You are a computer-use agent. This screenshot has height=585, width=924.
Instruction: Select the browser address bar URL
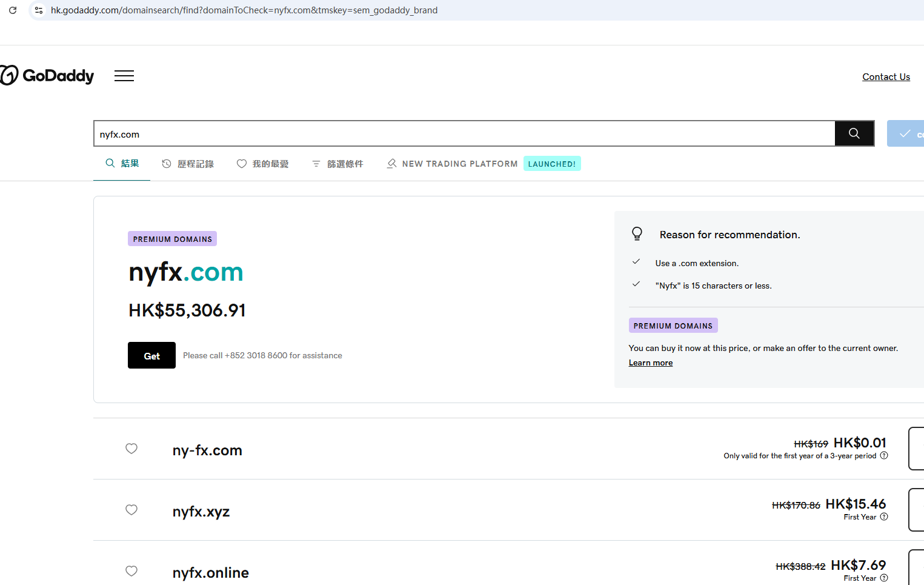(244, 10)
